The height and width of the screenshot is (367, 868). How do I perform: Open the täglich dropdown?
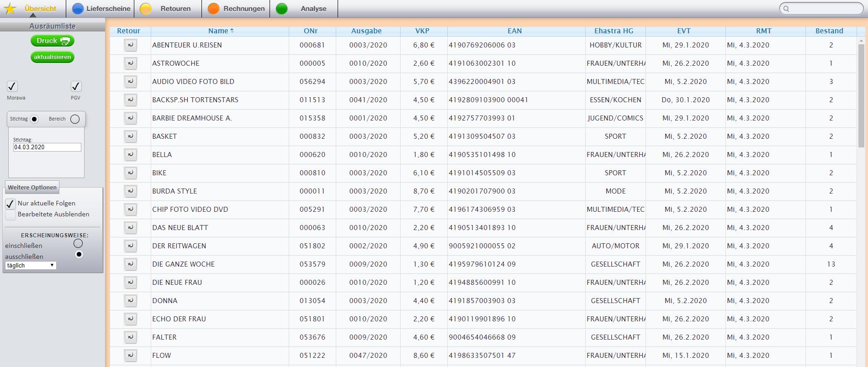tap(31, 265)
